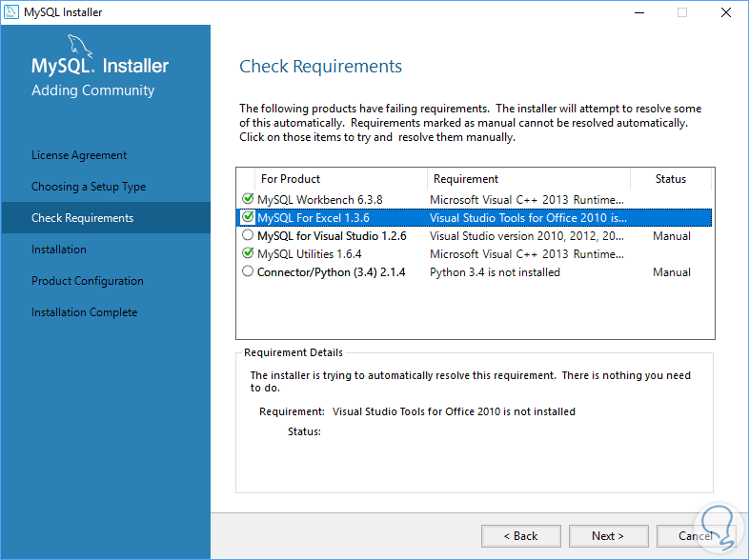Select the radio circle for Connector/Python (3.4) 2.1.4
The image size is (749, 560).
pyautogui.click(x=248, y=271)
